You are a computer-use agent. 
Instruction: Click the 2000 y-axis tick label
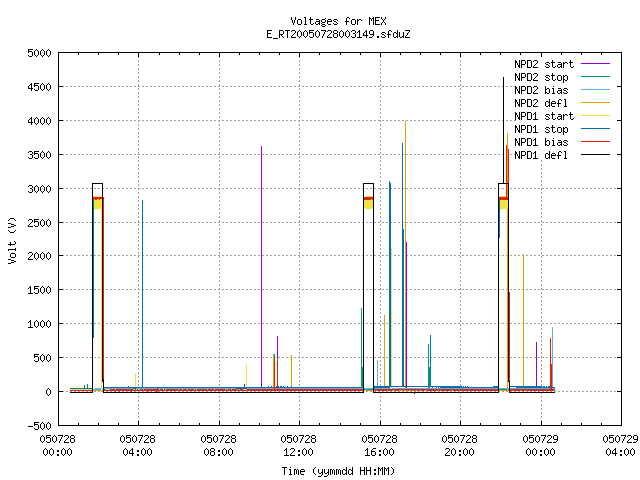click(40, 256)
